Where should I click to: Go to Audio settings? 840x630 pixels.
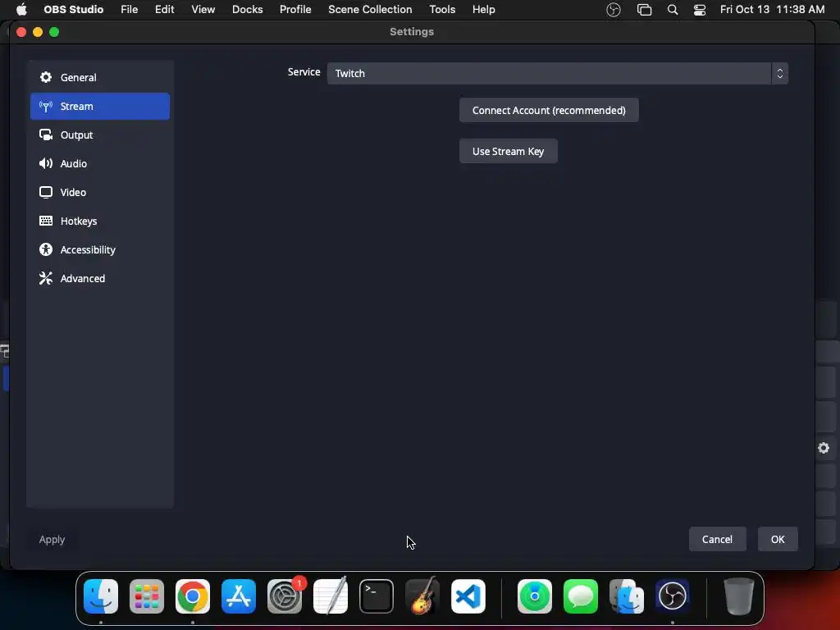pyautogui.click(x=99, y=163)
